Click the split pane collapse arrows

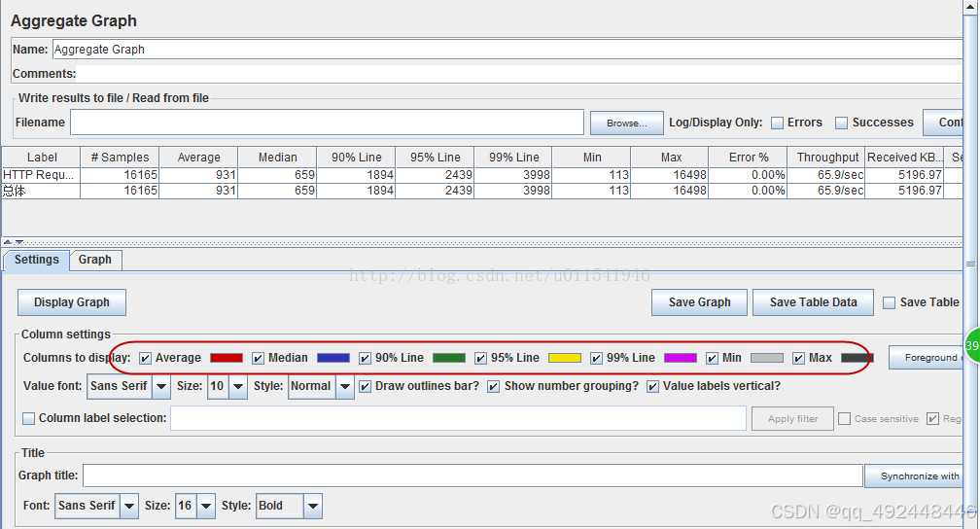(14, 242)
